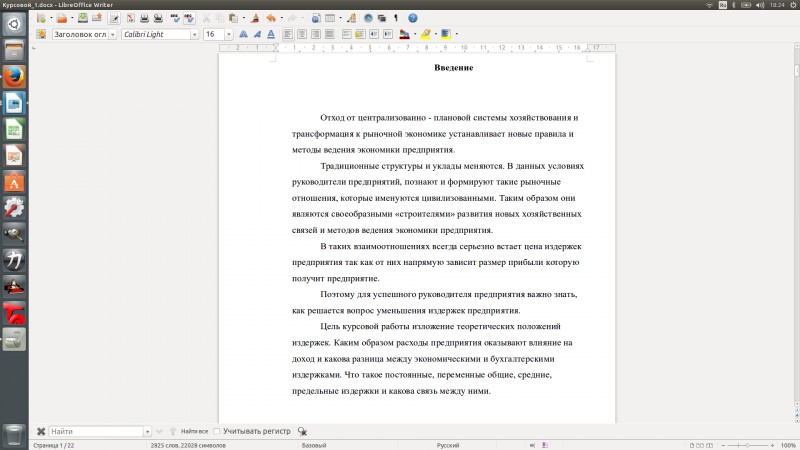Open a file via the folder icon
800x450 pixels.
[62, 18]
